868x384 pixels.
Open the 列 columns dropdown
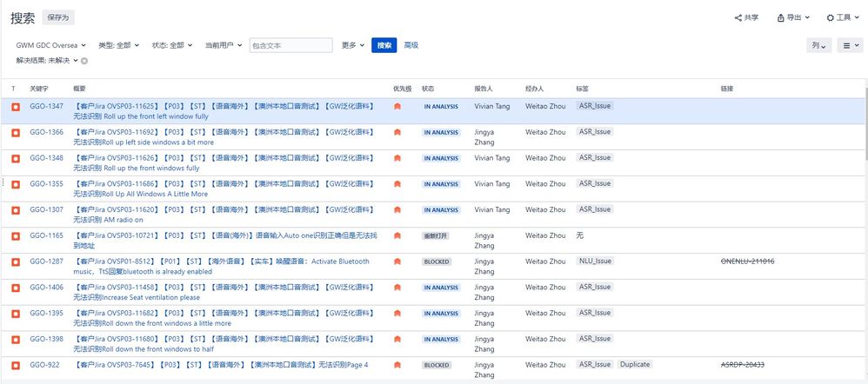pos(818,46)
